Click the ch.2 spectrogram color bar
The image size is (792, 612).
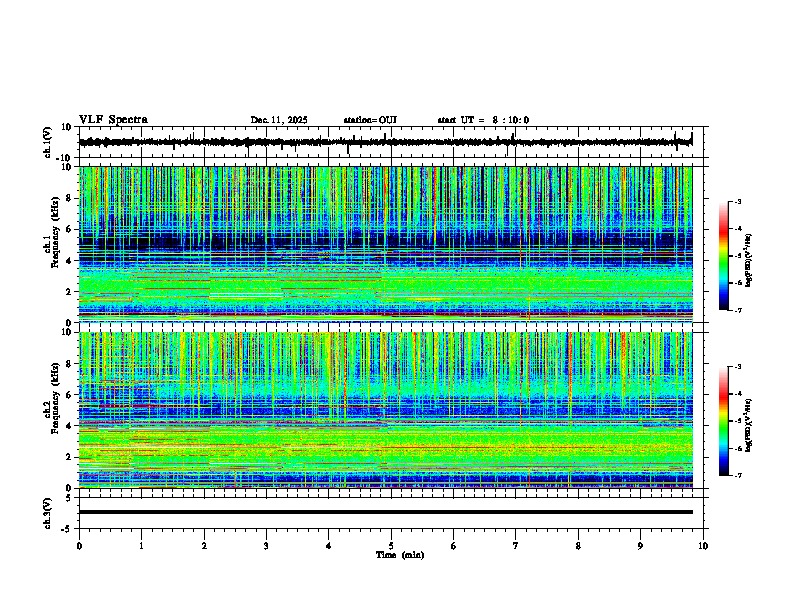click(723, 421)
